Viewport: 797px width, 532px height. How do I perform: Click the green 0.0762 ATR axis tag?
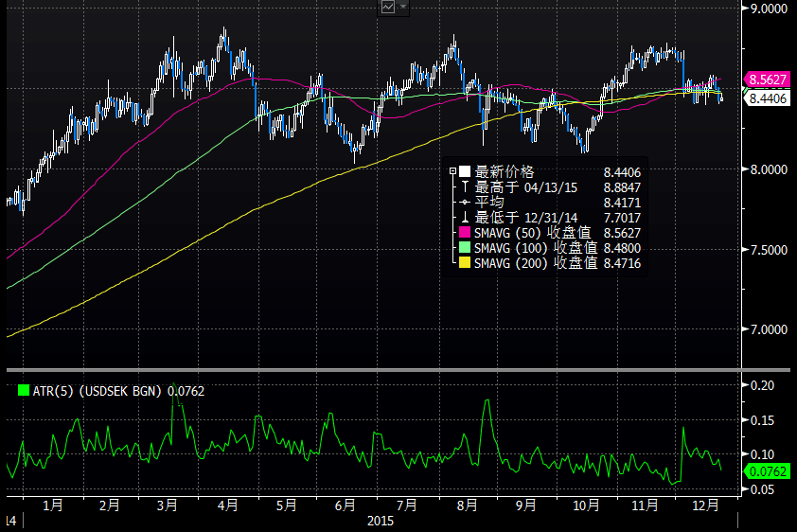tap(766, 470)
